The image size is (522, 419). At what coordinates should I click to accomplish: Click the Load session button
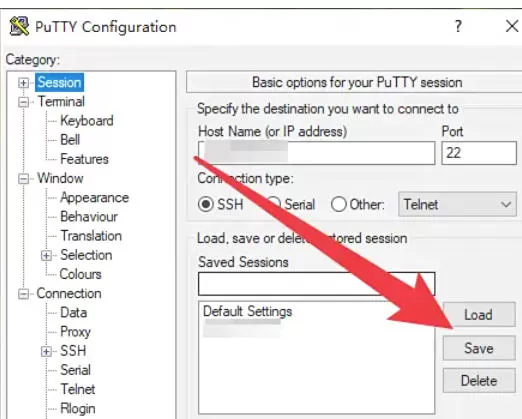pyautogui.click(x=479, y=315)
